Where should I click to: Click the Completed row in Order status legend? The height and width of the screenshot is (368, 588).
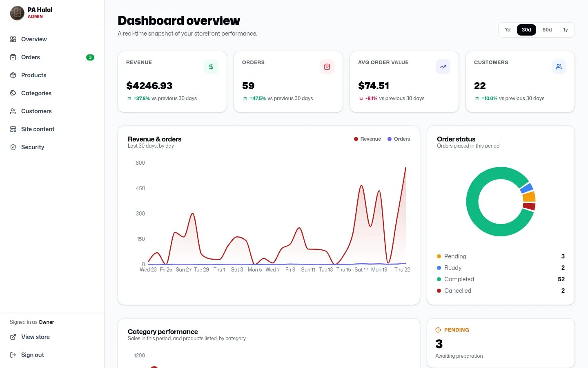[x=501, y=279]
